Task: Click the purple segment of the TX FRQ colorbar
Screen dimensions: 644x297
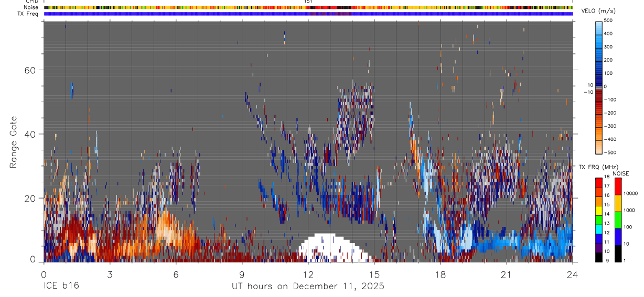Action: [x=599, y=247]
